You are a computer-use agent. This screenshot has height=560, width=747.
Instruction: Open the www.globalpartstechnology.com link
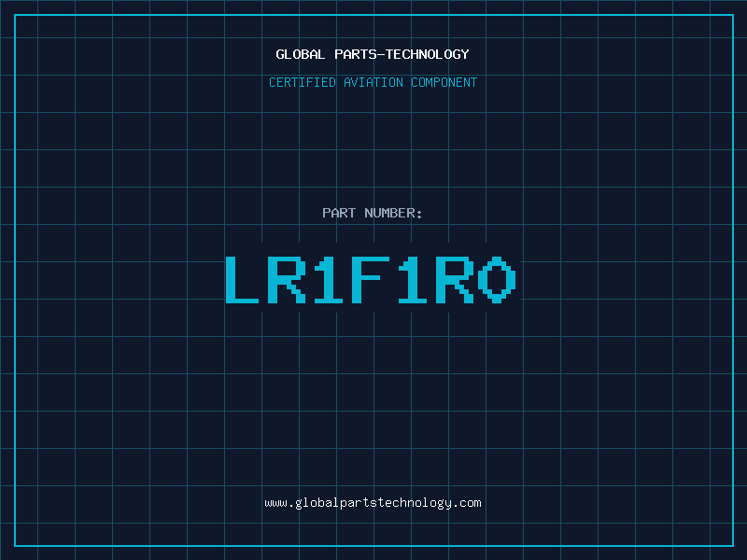(373, 503)
